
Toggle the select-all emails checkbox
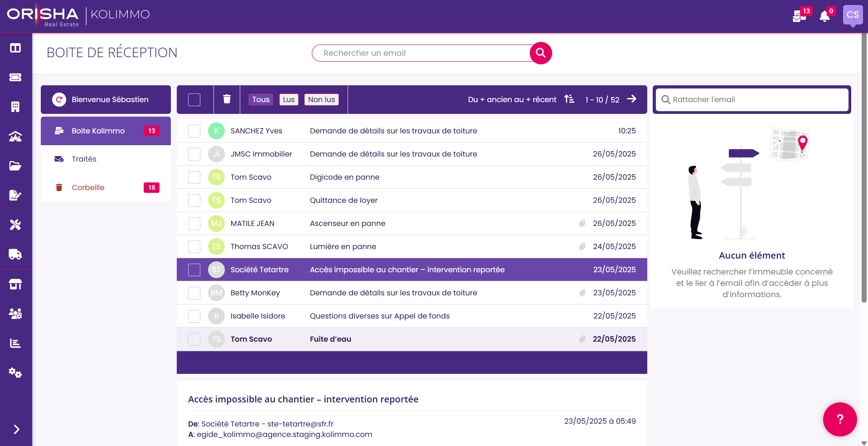coord(194,99)
